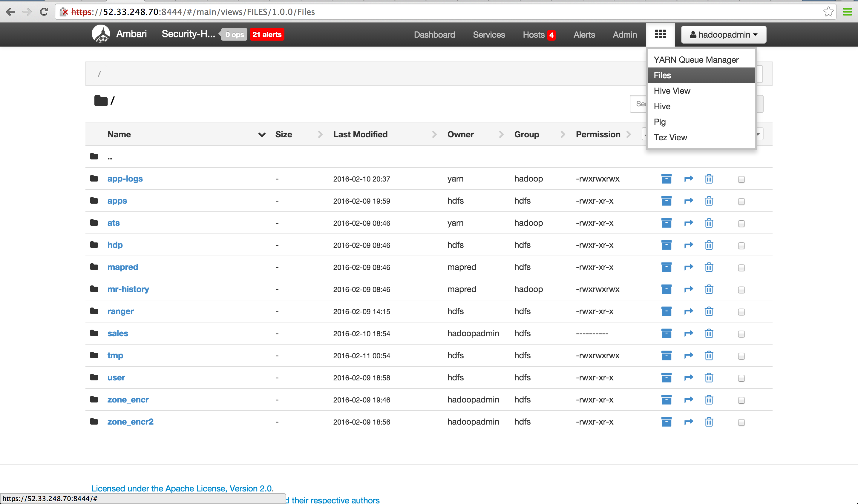Open the mr-history folder link
858x504 pixels.
pyautogui.click(x=128, y=289)
